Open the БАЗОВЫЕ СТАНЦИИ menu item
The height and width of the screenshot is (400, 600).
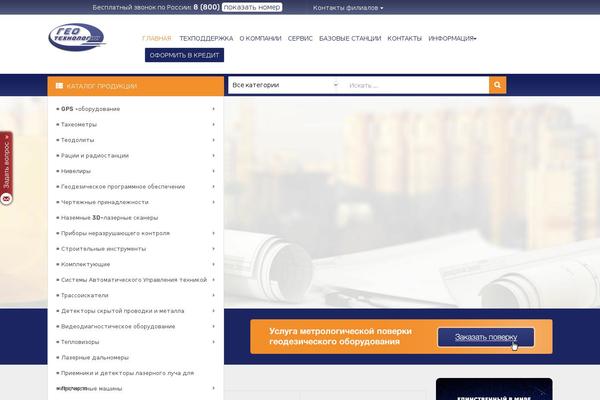click(x=350, y=38)
